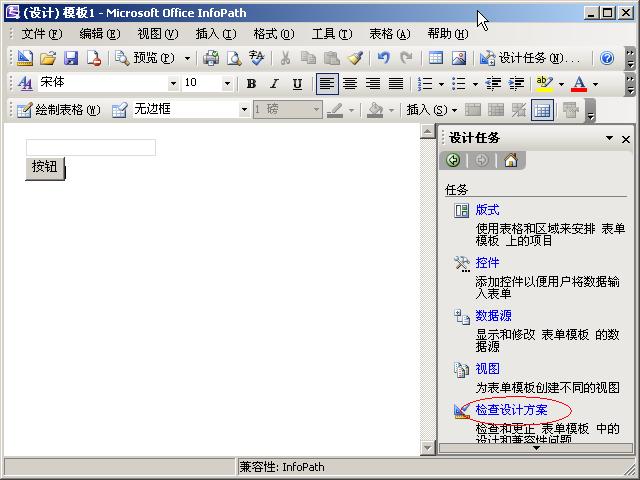Open the 设计任务 pane title dropdown arrow
640x480 pixels.
click(609, 138)
